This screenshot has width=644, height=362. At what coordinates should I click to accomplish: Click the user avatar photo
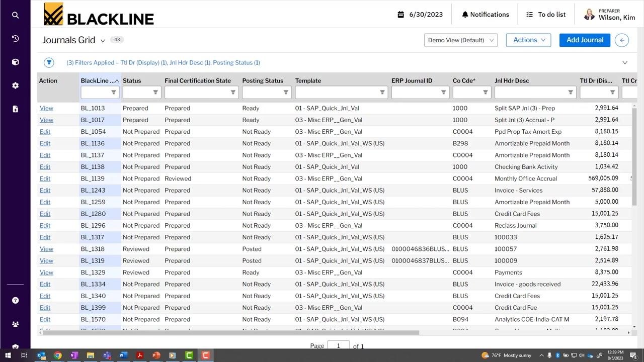[x=589, y=15]
